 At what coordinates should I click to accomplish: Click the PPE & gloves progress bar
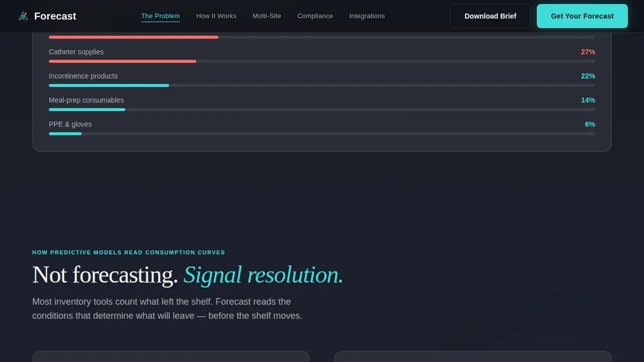[x=322, y=134]
